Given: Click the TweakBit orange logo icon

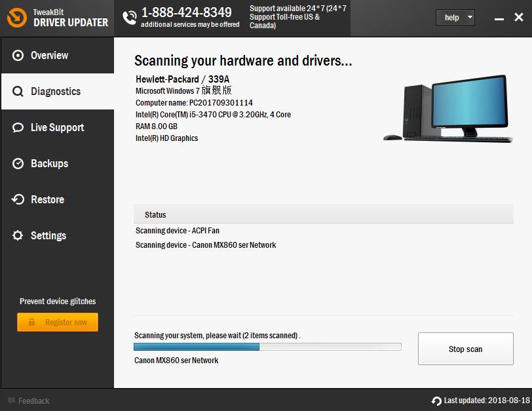Looking at the screenshot, I should tap(16, 18).
